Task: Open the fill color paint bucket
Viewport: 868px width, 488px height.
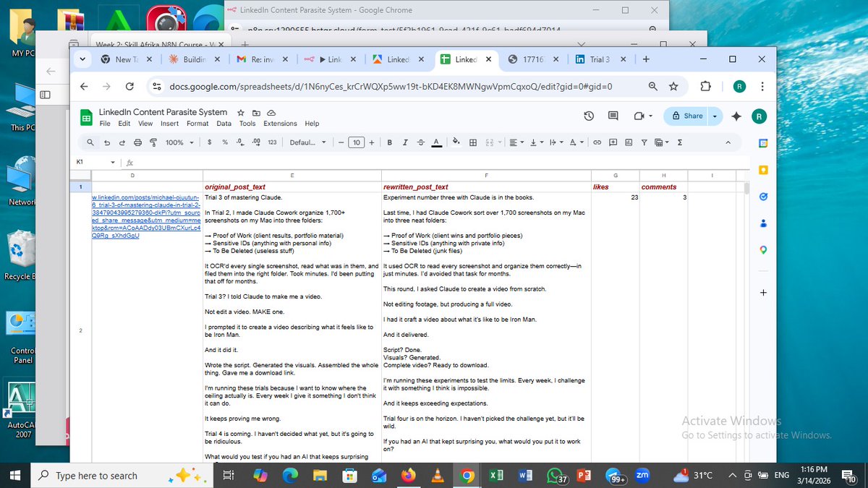Action: 456,142
